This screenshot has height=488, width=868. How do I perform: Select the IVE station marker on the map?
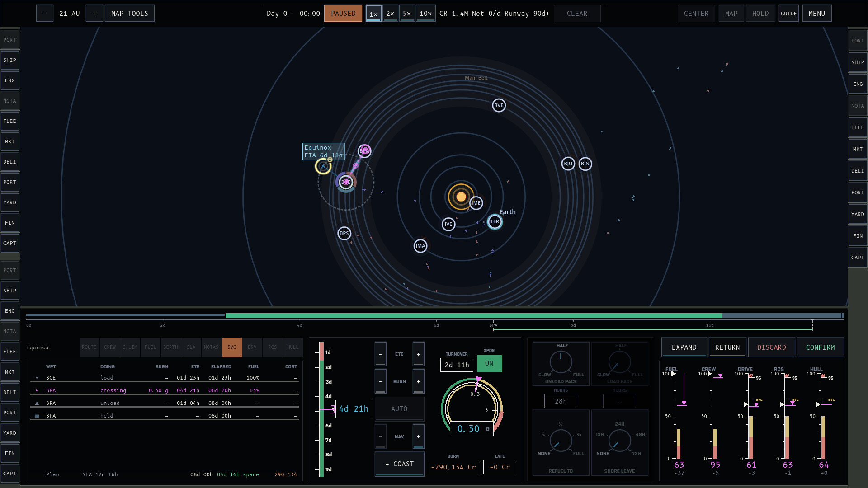point(448,224)
